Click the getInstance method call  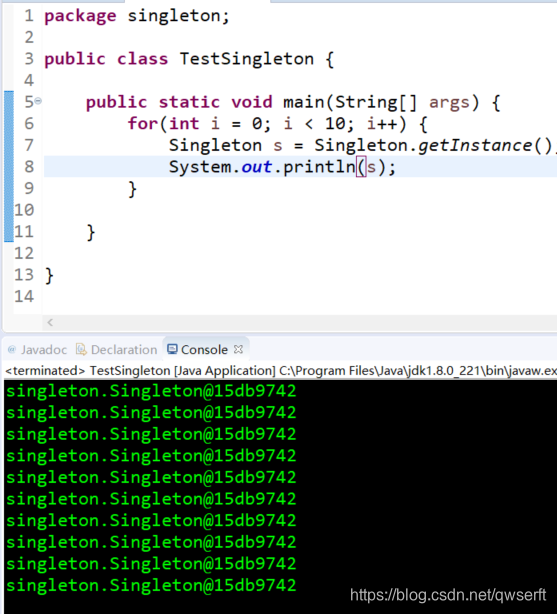[475, 145]
